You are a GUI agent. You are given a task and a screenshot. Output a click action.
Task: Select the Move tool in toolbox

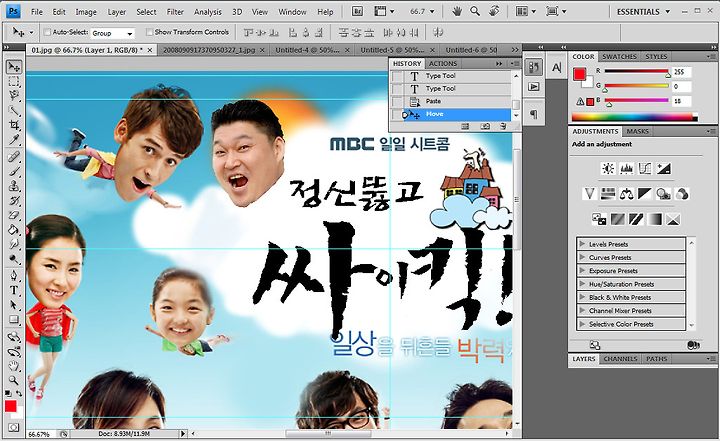coord(14,67)
